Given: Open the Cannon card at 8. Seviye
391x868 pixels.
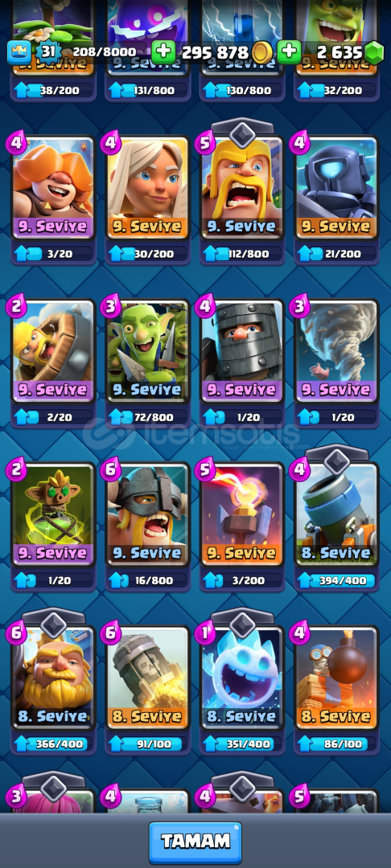Looking at the screenshot, I should 337,514.
